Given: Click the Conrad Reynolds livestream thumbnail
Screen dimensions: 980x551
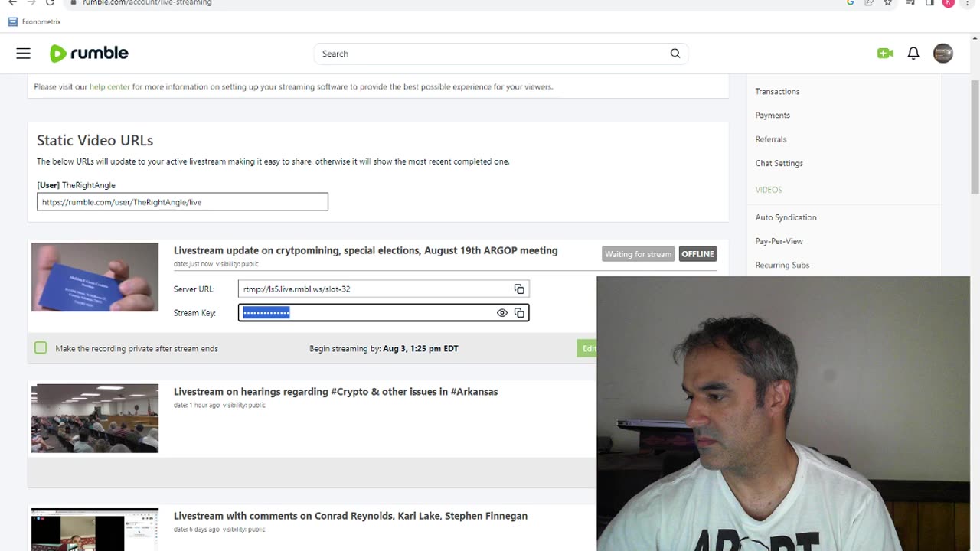Looking at the screenshot, I should [95, 530].
